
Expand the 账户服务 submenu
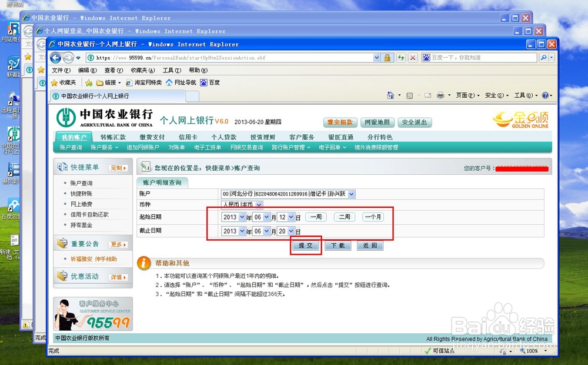pos(104,148)
